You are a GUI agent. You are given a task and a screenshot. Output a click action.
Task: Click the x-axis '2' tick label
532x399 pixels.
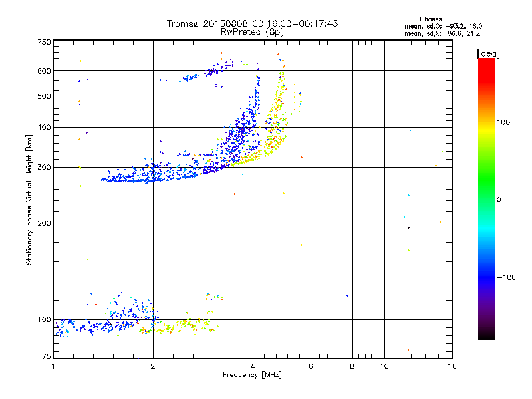(153, 366)
